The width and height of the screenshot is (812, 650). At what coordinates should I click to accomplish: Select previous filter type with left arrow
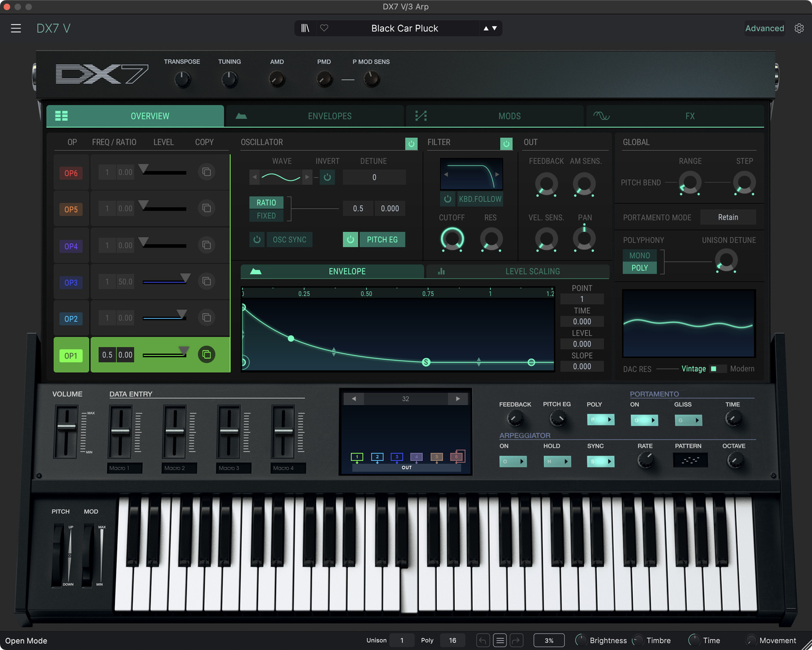tap(446, 174)
